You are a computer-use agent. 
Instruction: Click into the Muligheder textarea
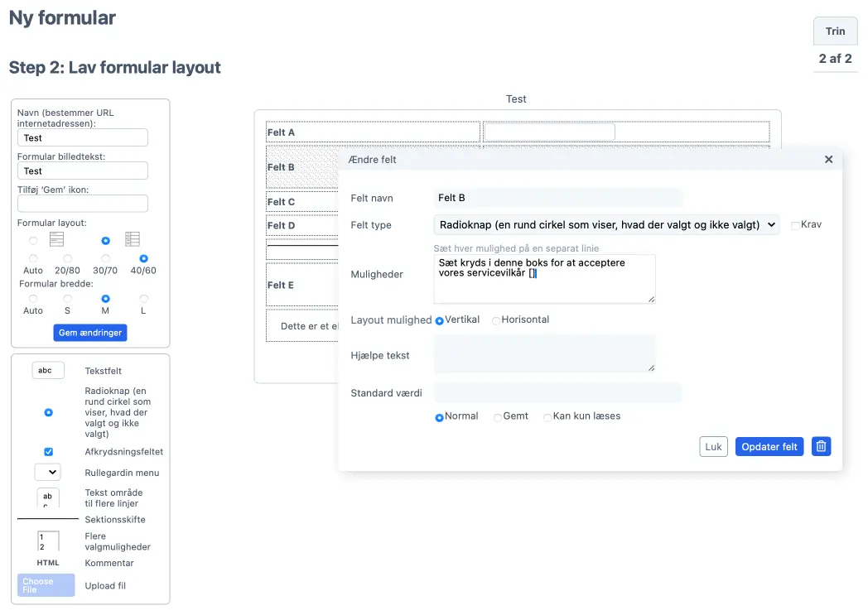(545, 279)
